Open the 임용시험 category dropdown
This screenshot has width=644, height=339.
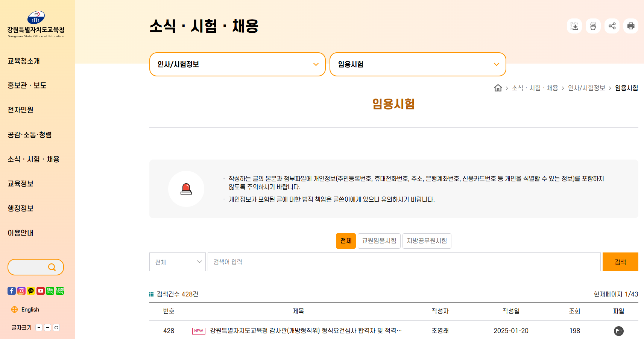[x=418, y=64]
